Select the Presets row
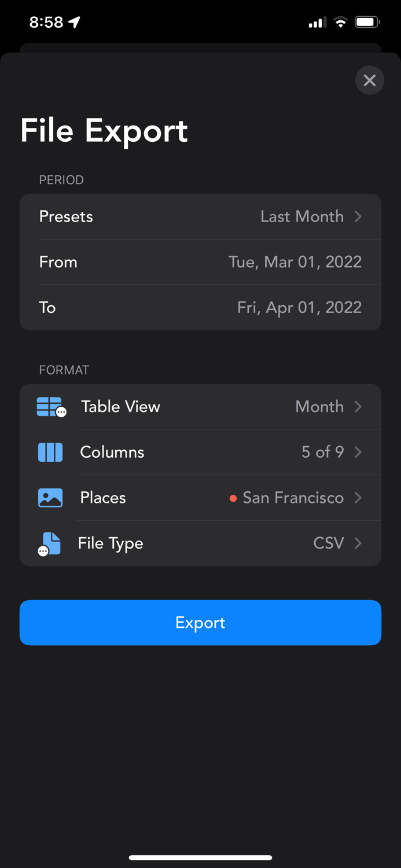The height and width of the screenshot is (868, 401). point(200,216)
